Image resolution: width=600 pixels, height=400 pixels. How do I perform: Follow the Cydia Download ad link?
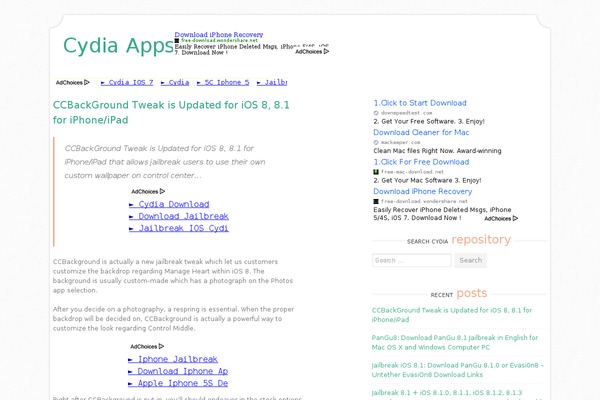pos(169,204)
